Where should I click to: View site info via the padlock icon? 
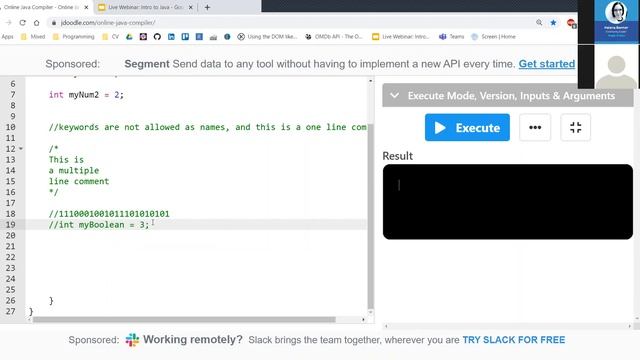[x=54, y=23]
